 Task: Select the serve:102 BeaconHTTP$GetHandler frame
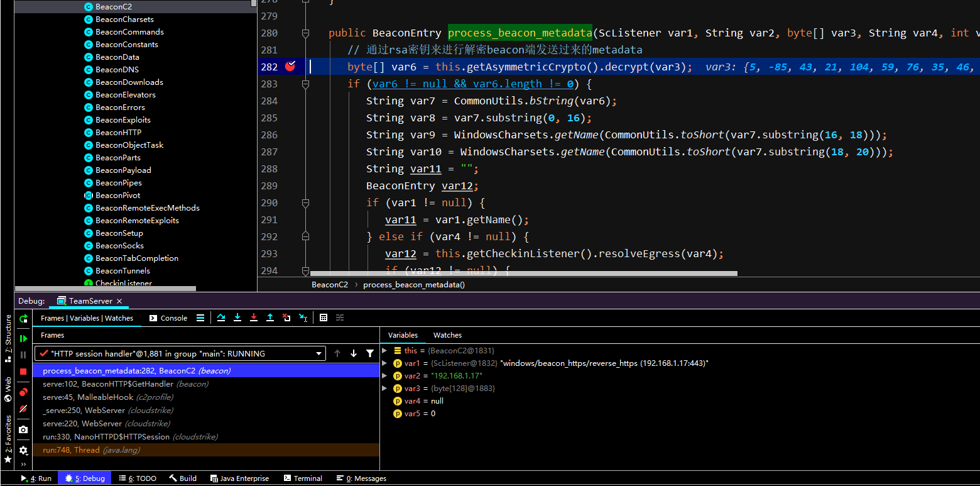126,384
